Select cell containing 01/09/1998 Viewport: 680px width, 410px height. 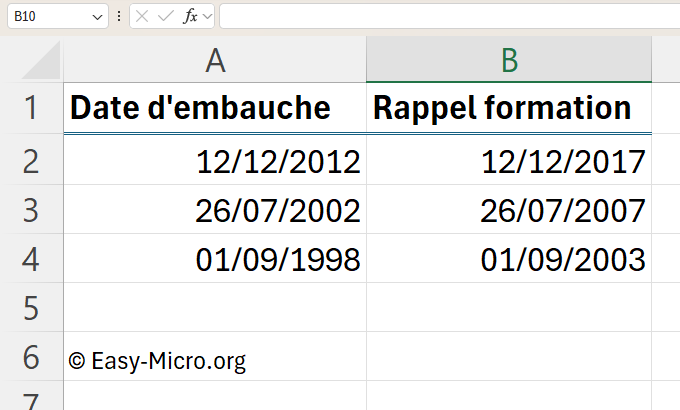(215, 259)
